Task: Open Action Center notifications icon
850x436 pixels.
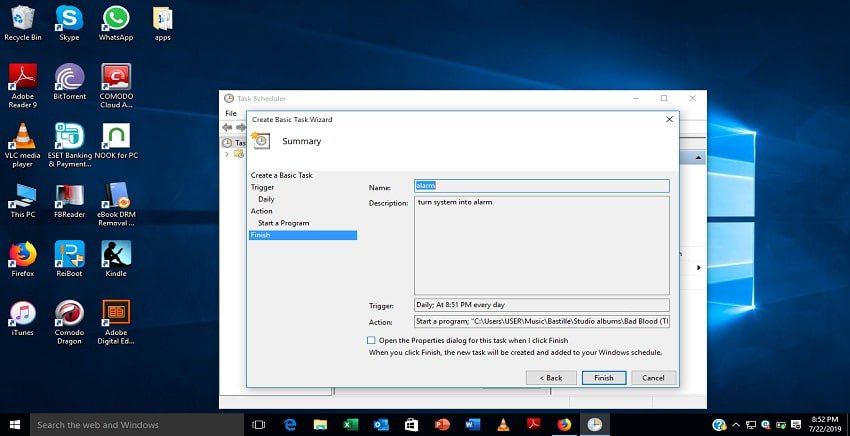Action: point(796,425)
